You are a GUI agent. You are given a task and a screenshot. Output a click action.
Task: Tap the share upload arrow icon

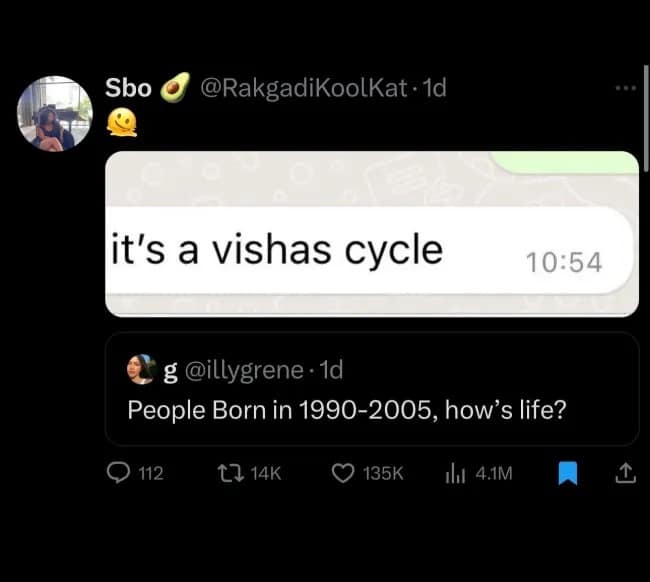tap(625, 474)
